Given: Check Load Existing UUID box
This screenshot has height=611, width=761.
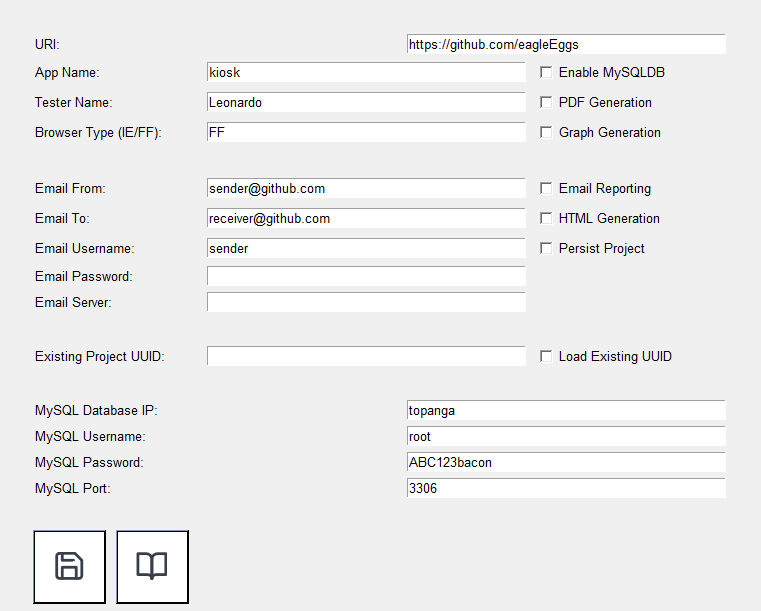Looking at the screenshot, I should tap(546, 356).
